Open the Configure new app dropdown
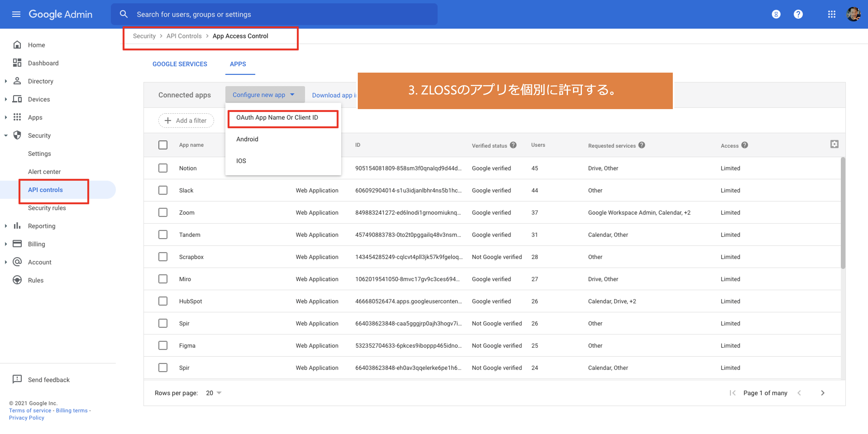Screen dimensions: 868x434 point(265,95)
